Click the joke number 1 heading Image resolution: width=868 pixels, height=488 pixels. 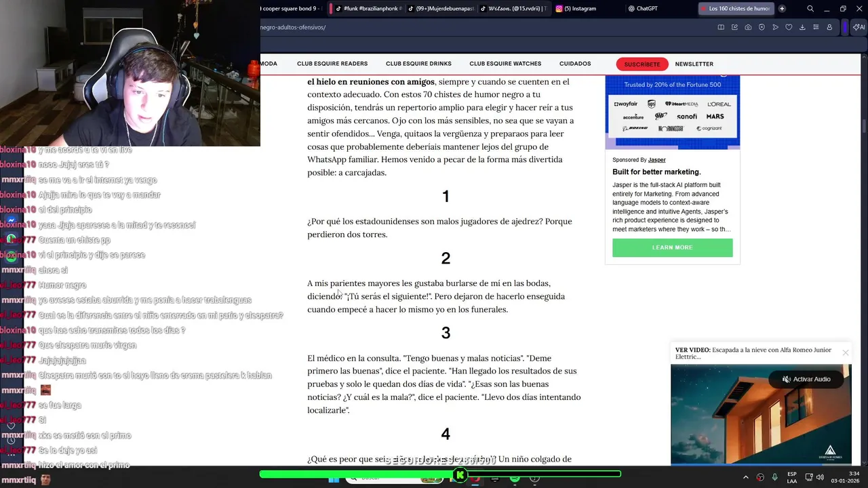[446, 197]
